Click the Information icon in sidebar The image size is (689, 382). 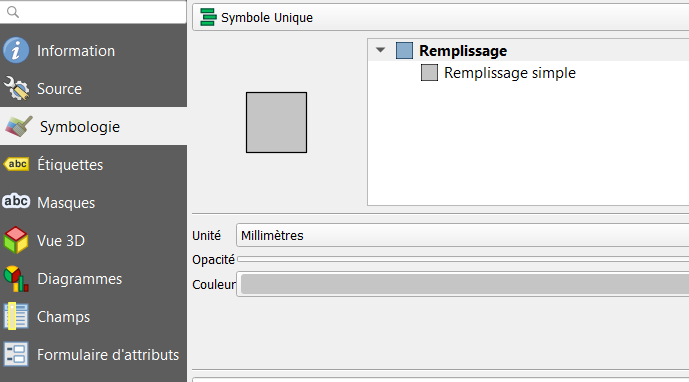16,50
